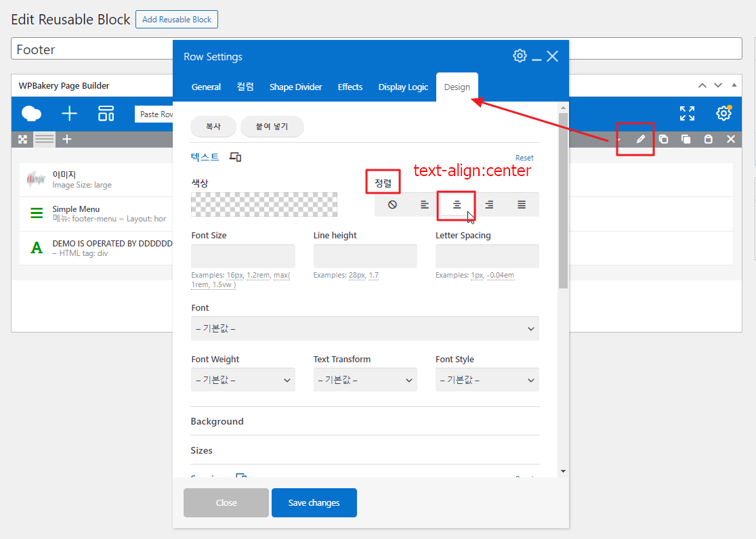Collapse the WPBakery Page Builder panel triangle
This screenshot has height=539, width=756.
click(734, 85)
